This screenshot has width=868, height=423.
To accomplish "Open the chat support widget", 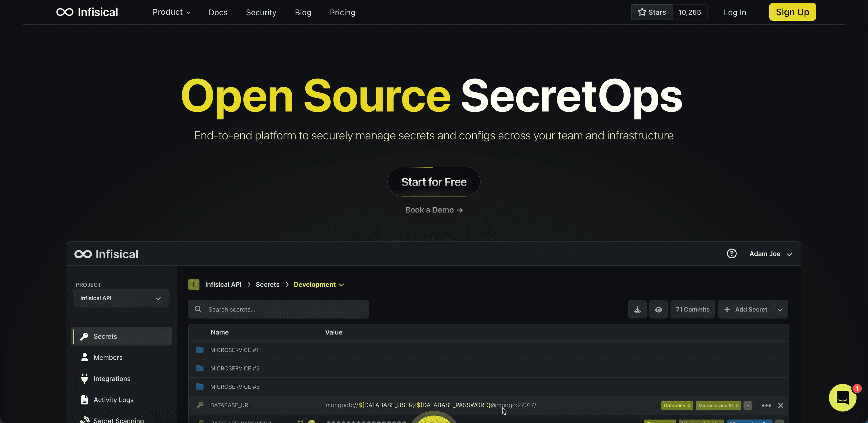I will (x=843, y=398).
